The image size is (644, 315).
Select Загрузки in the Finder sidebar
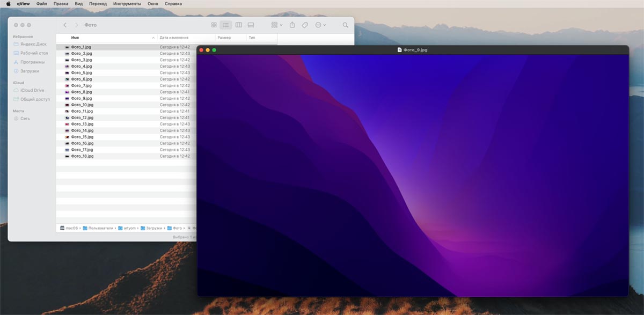29,71
